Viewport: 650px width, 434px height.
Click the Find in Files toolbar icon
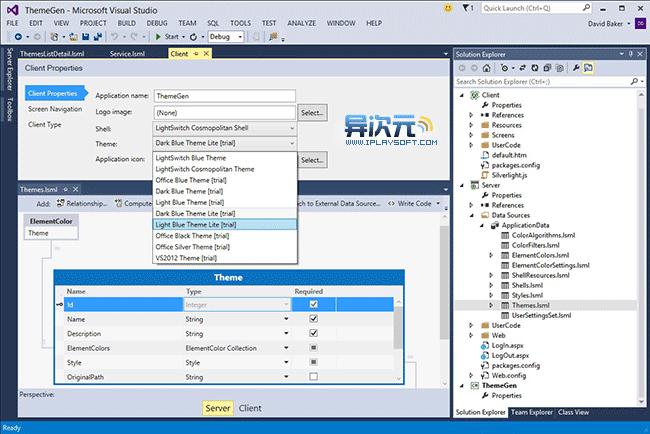pyautogui.click(x=273, y=37)
